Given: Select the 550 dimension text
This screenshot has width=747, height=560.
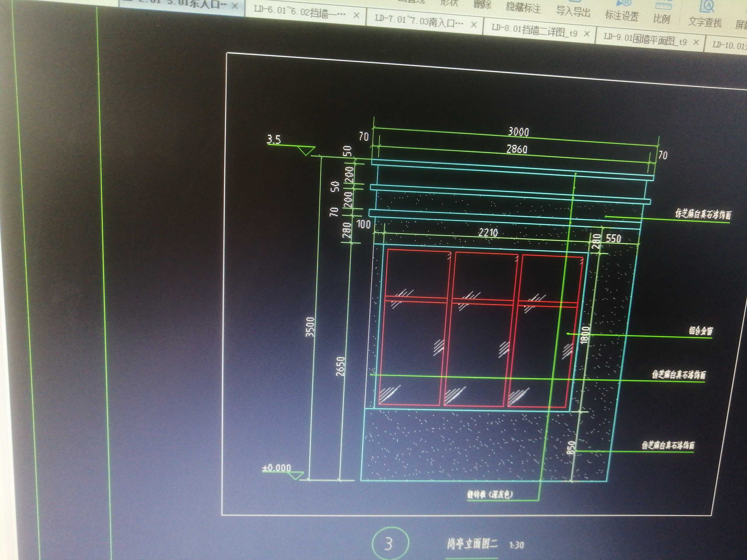Looking at the screenshot, I should [613, 239].
